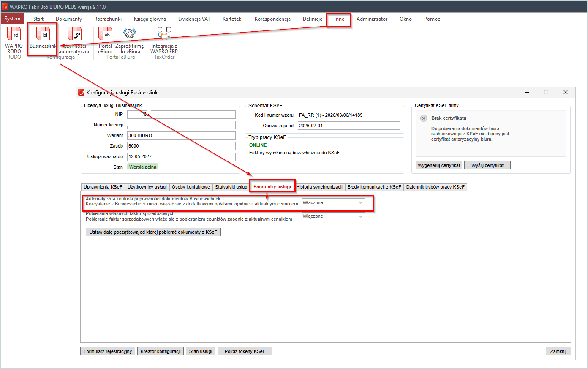This screenshot has height=369, width=588.
Task: Click the Wersja pełna status label
Action: [143, 167]
